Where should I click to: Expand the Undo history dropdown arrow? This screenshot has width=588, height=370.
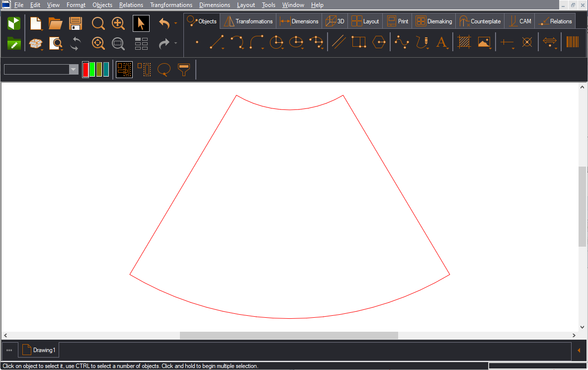point(176,23)
